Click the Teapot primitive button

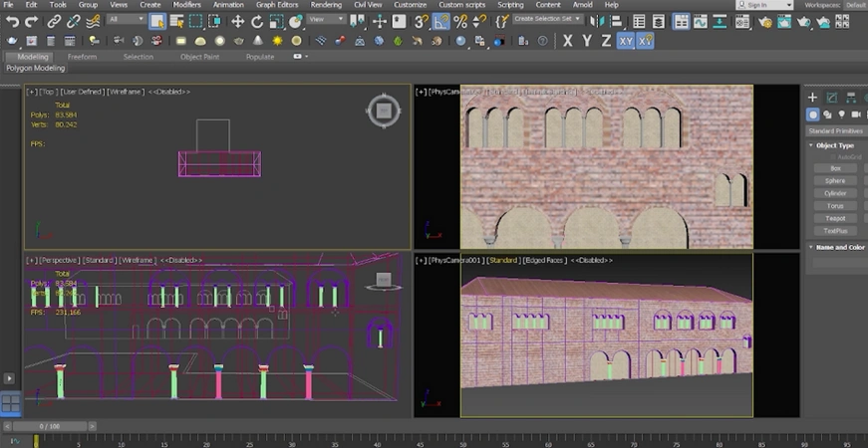[835, 218]
